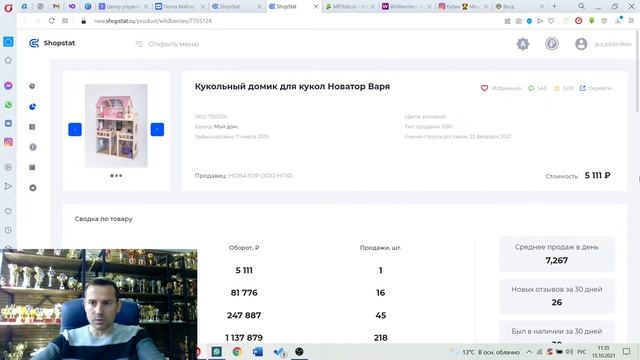Click the price '5 111 ₽'

point(598,176)
